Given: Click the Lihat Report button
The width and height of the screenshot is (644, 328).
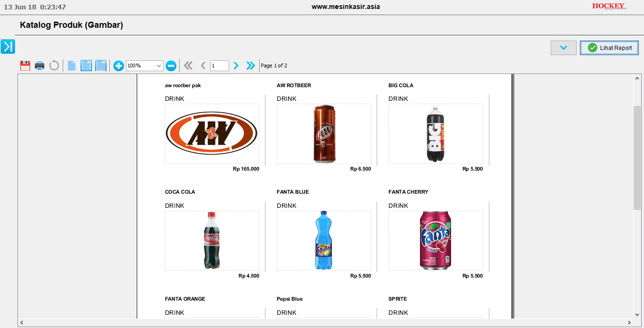Looking at the screenshot, I should click(609, 48).
